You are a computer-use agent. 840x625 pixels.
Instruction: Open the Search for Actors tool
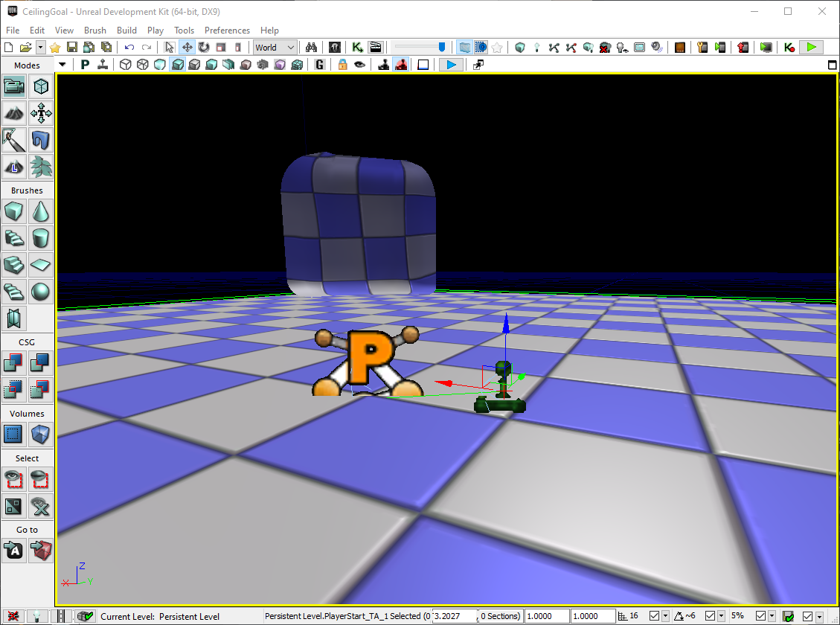click(311, 46)
